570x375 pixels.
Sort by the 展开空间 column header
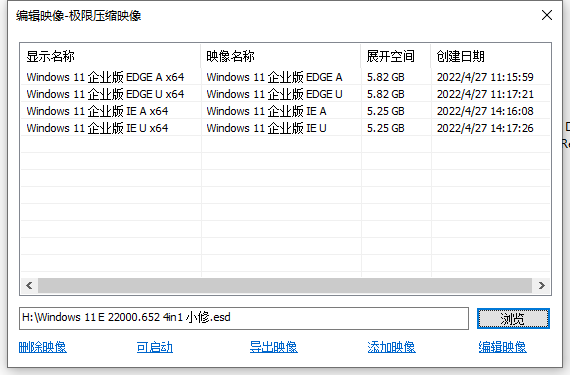pos(396,56)
